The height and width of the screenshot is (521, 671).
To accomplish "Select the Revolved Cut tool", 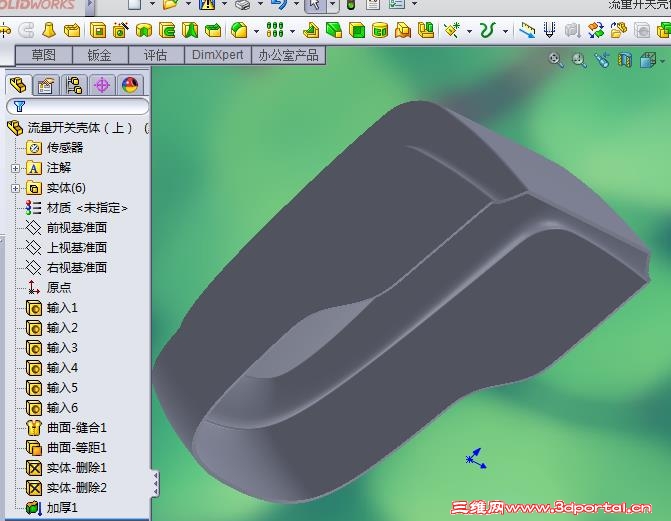I will pos(144,30).
